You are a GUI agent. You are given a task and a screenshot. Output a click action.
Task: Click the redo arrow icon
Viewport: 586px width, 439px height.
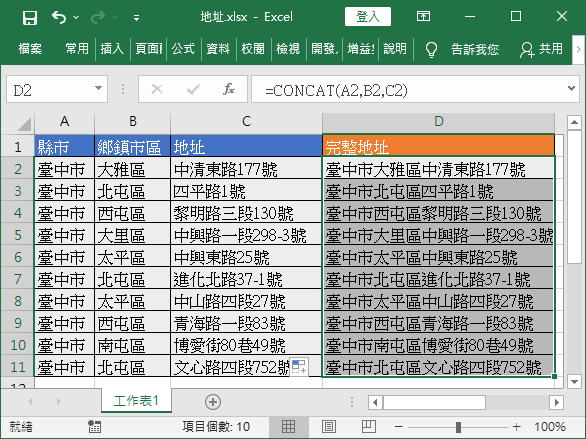[98, 17]
